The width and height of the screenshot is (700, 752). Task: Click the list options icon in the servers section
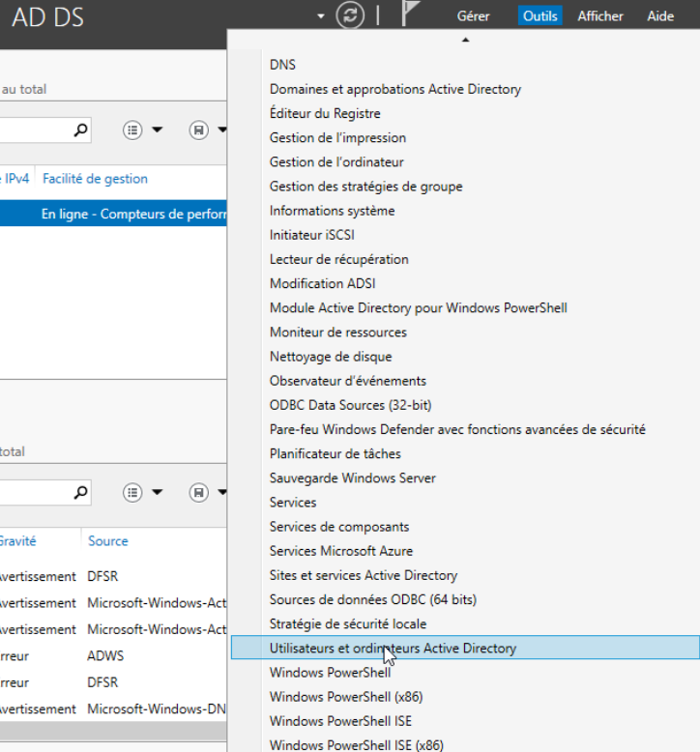pos(132,130)
